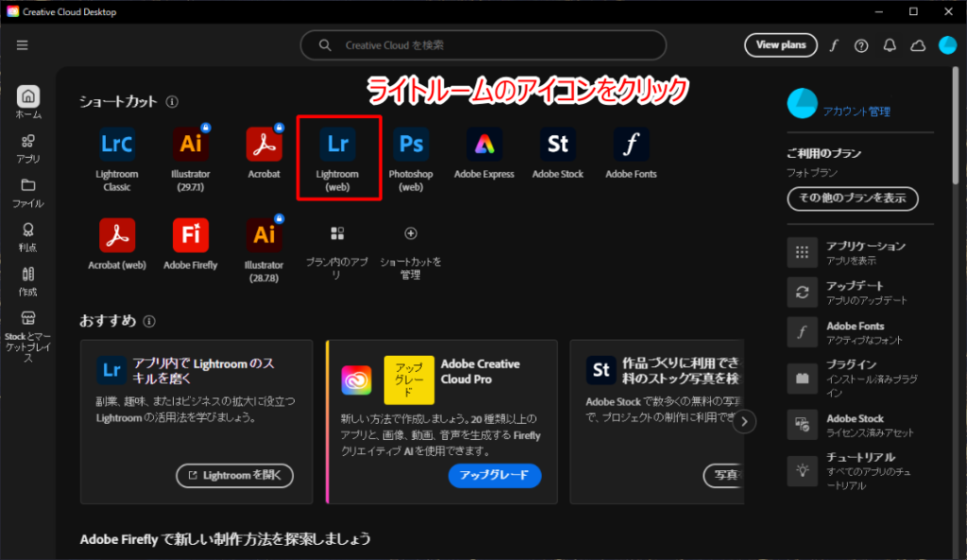967x560 pixels.
Task: Open the Adobe Firefly shortcut
Action: 191,245
